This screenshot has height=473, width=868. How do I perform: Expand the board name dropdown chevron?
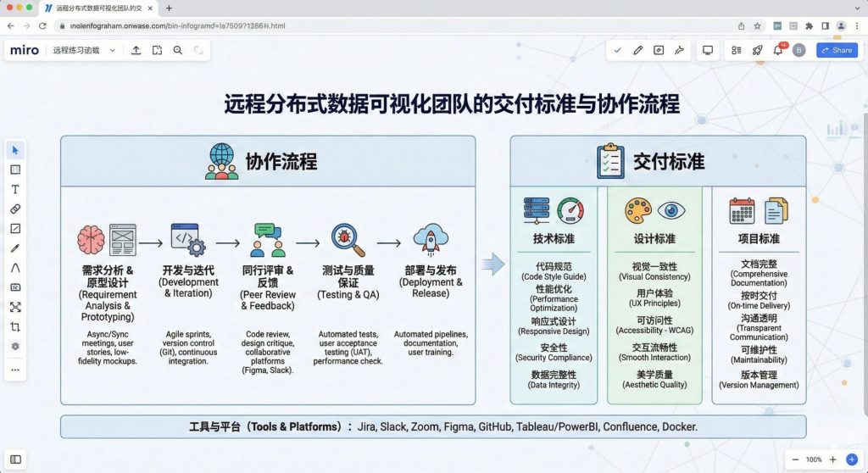tap(113, 50)
